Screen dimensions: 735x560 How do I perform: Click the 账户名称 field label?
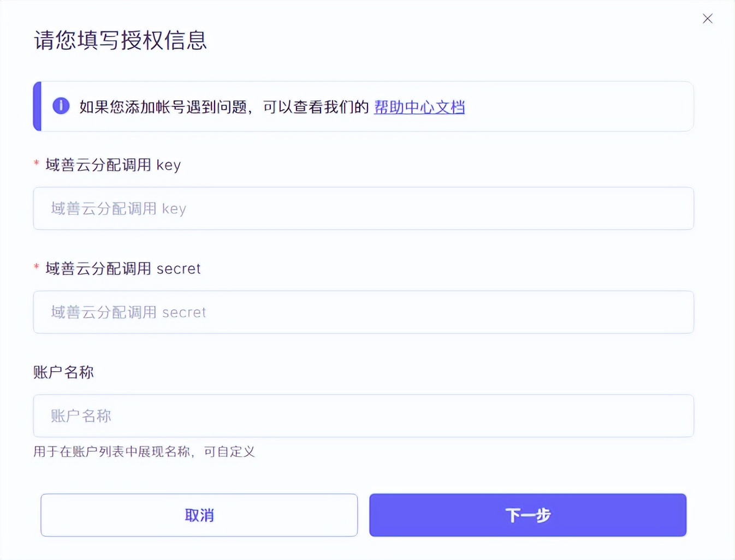click(63, 372)
